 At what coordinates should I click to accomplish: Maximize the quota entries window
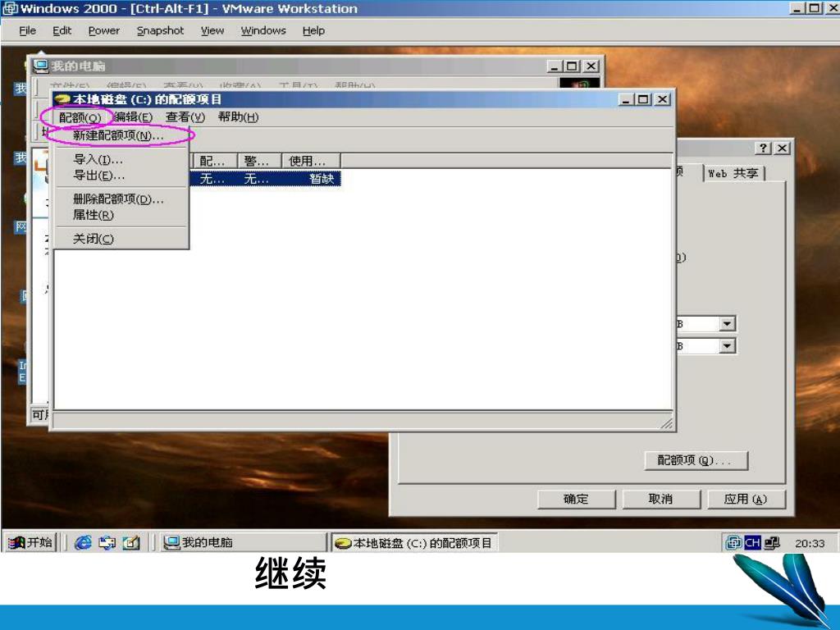pos(643,99)
